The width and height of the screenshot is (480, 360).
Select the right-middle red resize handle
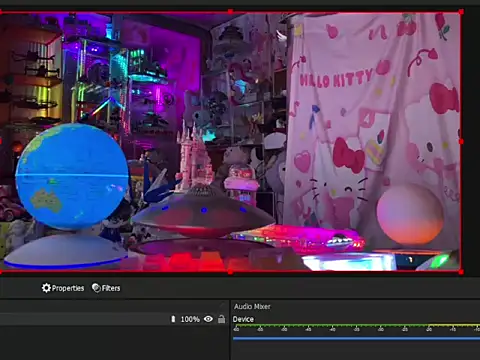[461, 142]
